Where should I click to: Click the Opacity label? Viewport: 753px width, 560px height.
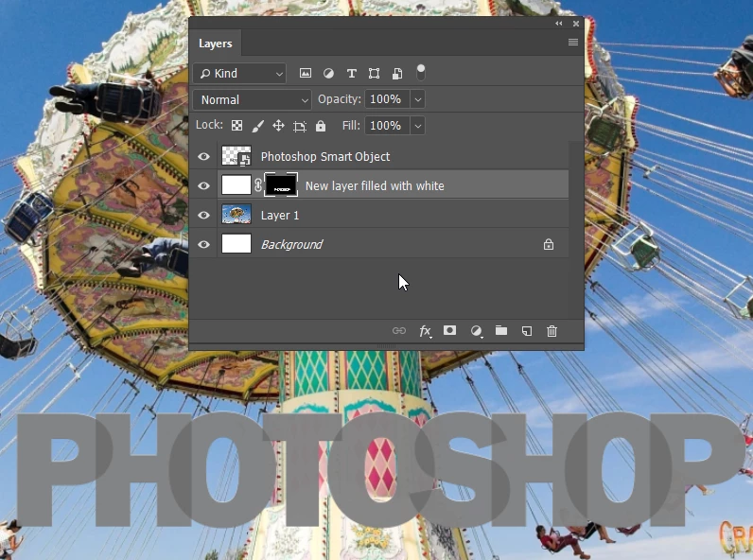339,99
